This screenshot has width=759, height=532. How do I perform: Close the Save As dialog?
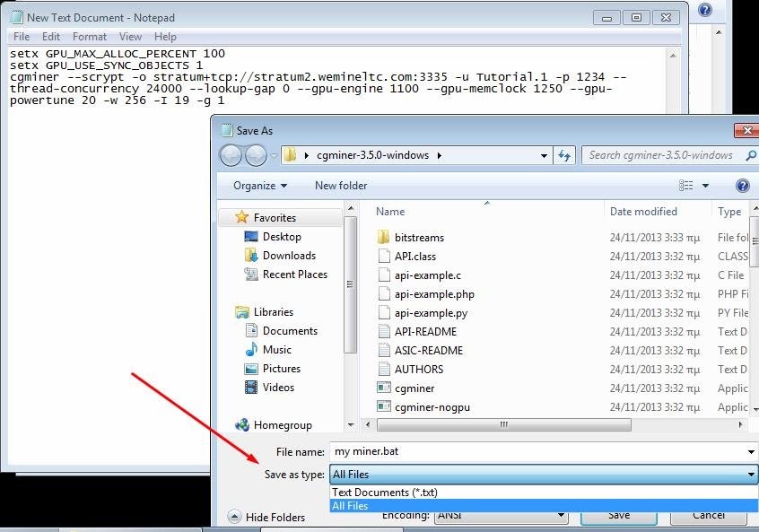[x=747, y=130]
